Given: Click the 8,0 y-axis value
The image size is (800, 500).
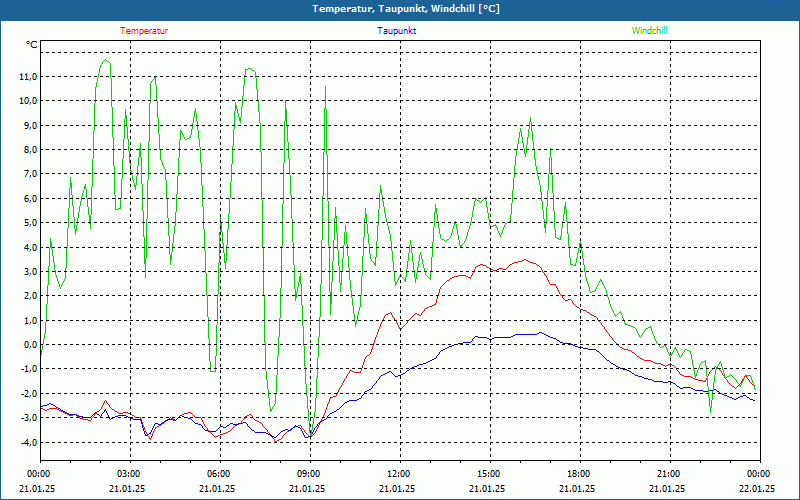Looking at the screenshot, I should coord(30,149).
